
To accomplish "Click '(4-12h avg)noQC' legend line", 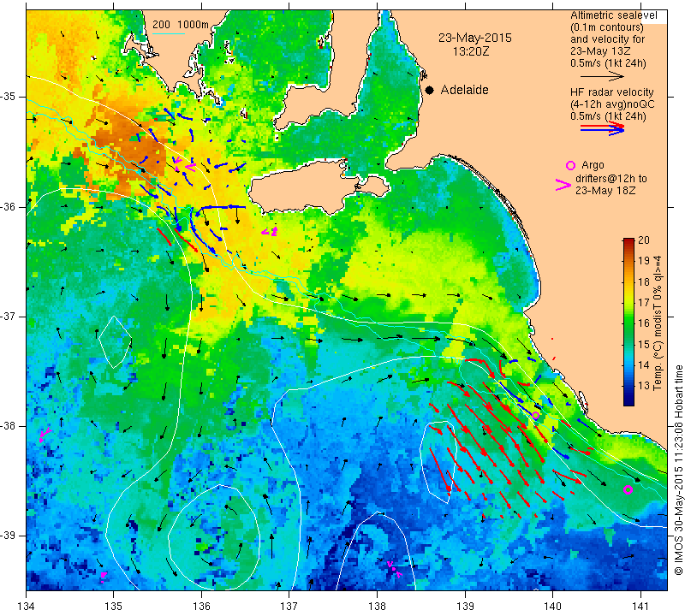I will coord(612,104).
